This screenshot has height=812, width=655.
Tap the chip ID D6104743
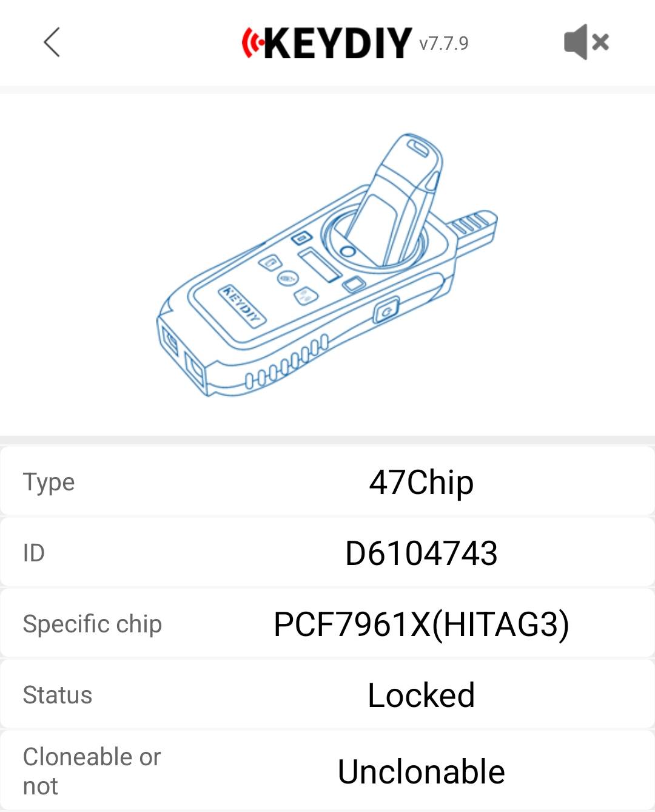(x=422, y=553)
